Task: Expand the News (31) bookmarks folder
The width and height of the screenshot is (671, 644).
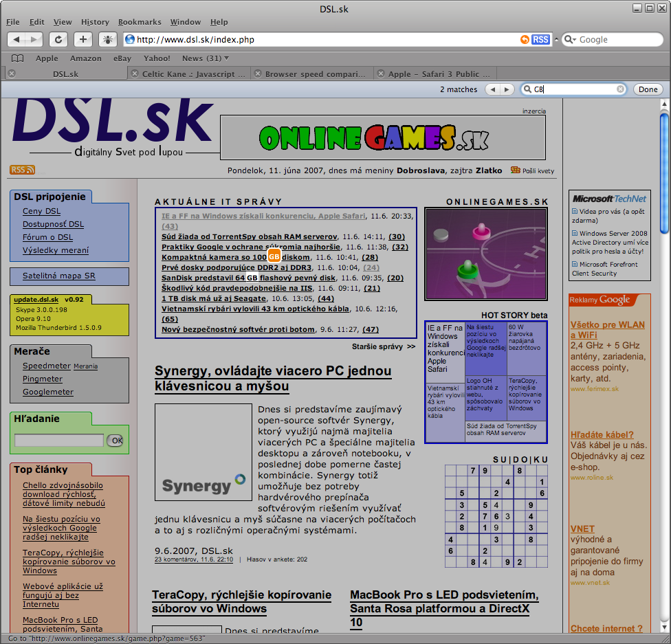Action: [x=206, y=58]
